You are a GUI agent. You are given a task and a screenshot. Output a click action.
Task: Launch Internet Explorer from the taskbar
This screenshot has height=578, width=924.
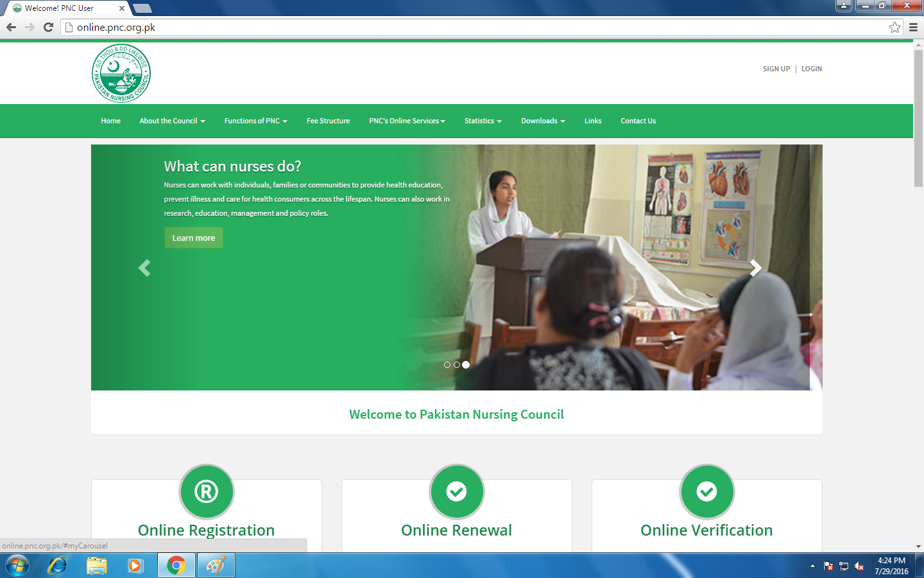(x=57, y=566)
